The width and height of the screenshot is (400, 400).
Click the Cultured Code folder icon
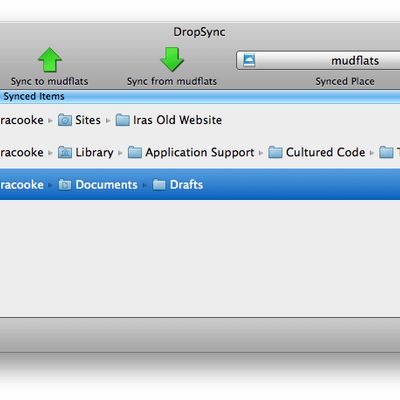(x=275, y=152)
